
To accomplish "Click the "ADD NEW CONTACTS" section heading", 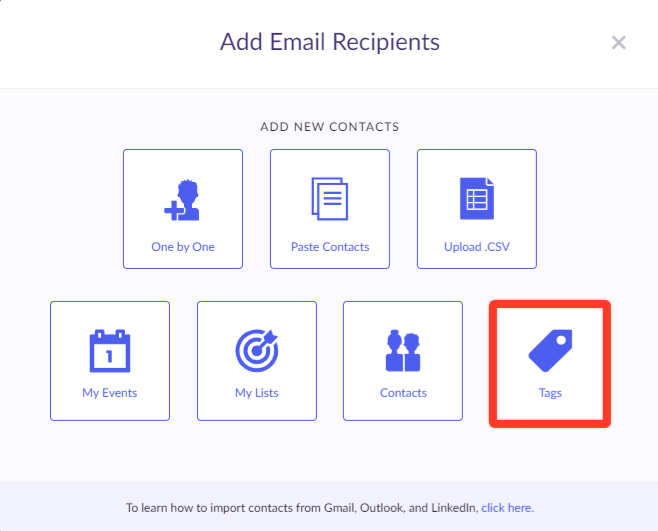I will 329,127.
